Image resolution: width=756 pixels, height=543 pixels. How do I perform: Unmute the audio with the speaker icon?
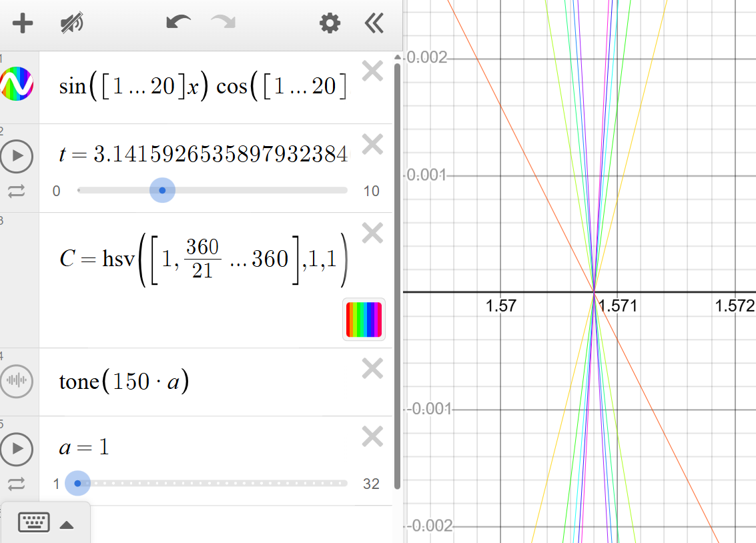pyautogui.click(x=70, y=22)
